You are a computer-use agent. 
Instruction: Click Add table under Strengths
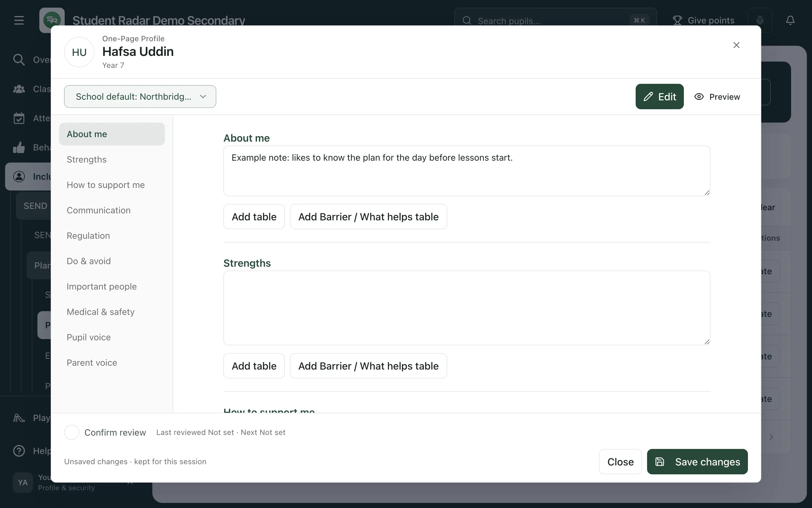click(254, 366)
